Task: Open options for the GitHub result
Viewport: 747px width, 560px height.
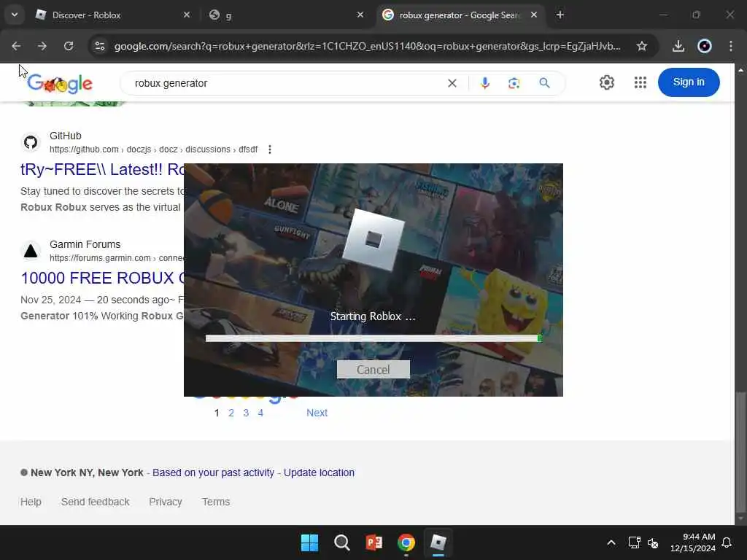Action: [270, 149]
